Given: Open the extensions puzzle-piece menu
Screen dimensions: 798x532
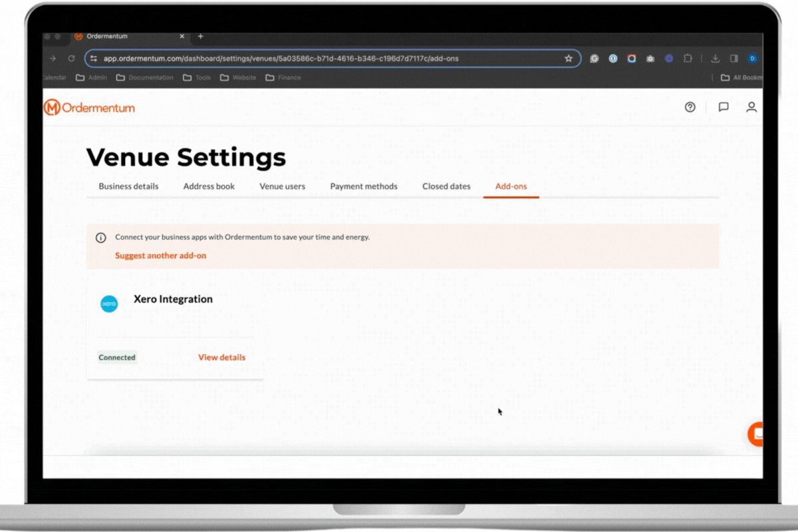Looking at the screenshot, I should click(688, 59).
